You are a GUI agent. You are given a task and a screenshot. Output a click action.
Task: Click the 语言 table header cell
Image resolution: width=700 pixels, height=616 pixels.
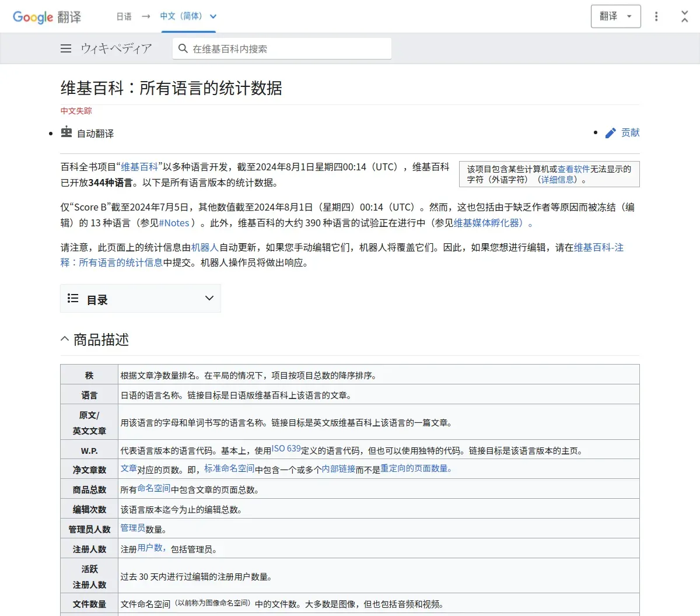89,395
